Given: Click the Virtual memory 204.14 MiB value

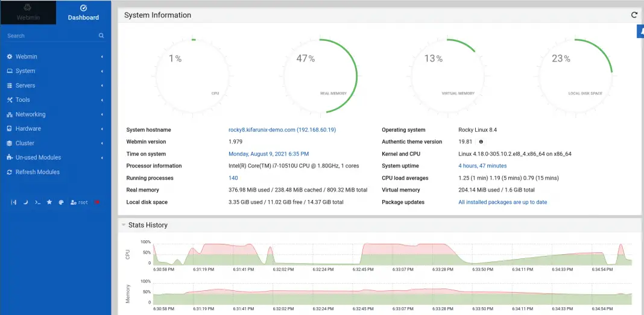Looking at the screenshot, I should tap(496, 190).
